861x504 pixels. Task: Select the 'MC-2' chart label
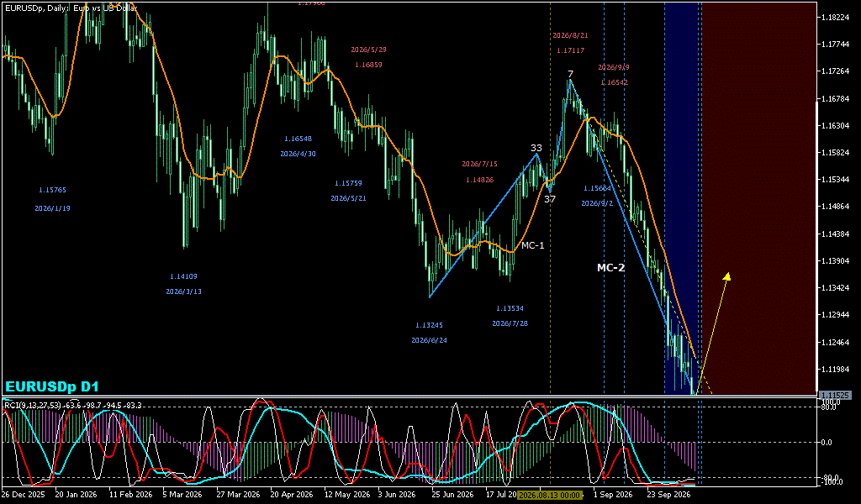click(610, 268)
